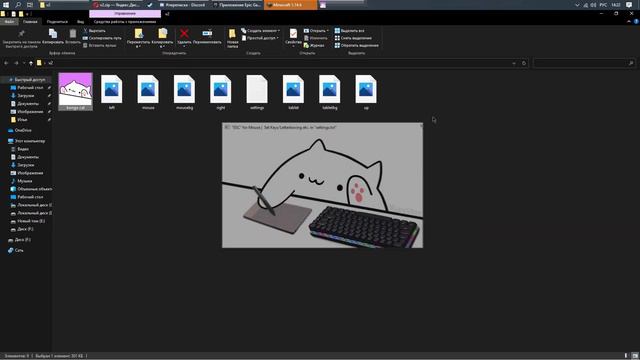Screen dimensions: 640x360
Task: Go back with the navigation arrow
Action: click(6, 63)
